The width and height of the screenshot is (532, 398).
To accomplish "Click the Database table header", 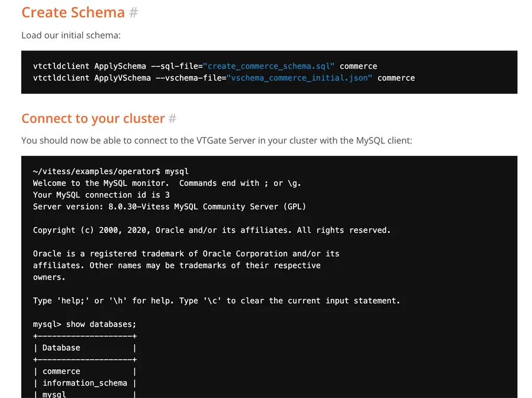I will (61, 348).
